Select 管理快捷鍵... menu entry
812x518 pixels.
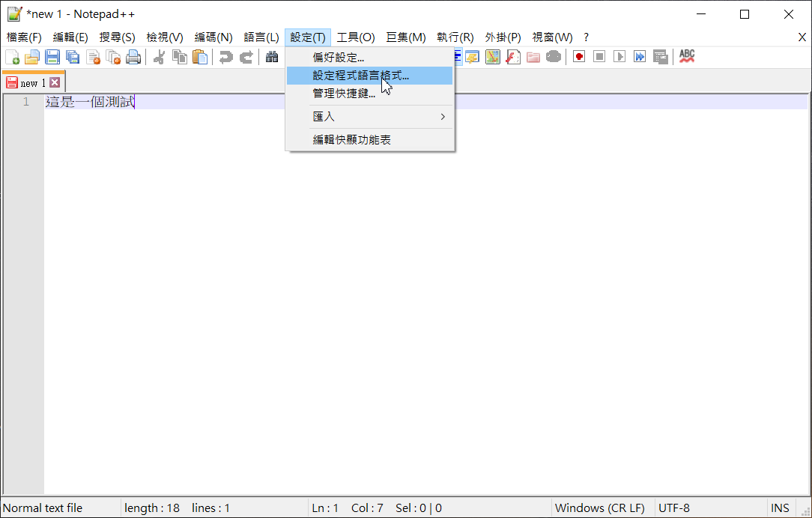pyautogui.click(x=370, y=94)
